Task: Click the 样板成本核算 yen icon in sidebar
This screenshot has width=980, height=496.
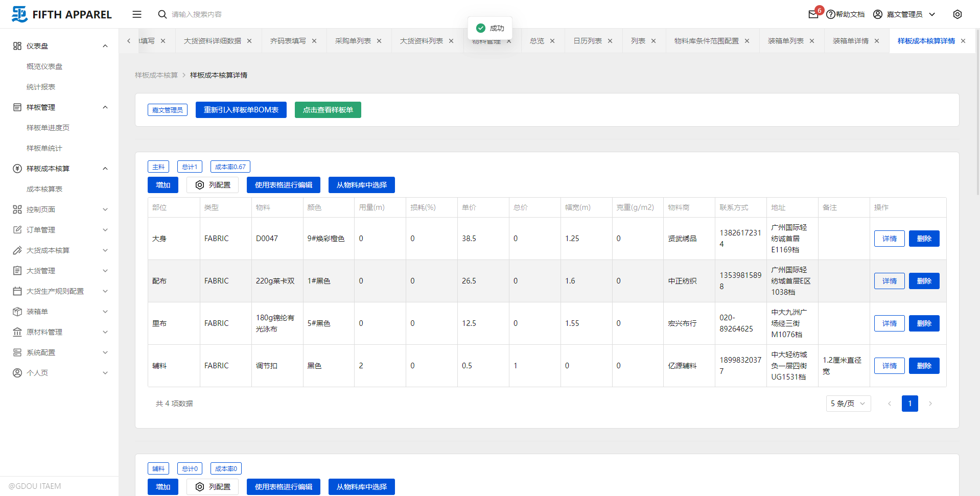Action: (x=17, y=169)
